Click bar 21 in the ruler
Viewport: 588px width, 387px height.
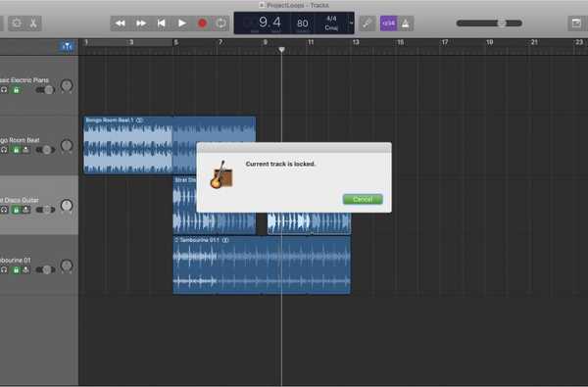tap(534, 42)
